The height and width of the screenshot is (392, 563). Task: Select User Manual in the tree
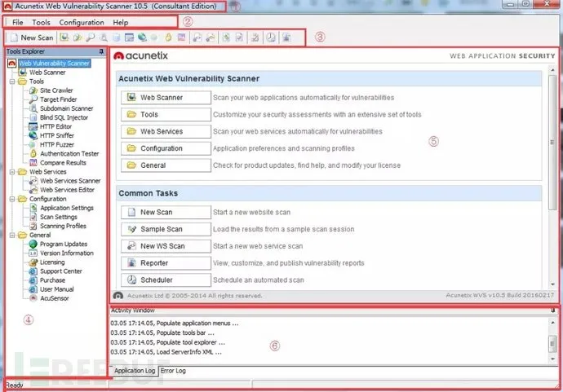click(57, 289)
